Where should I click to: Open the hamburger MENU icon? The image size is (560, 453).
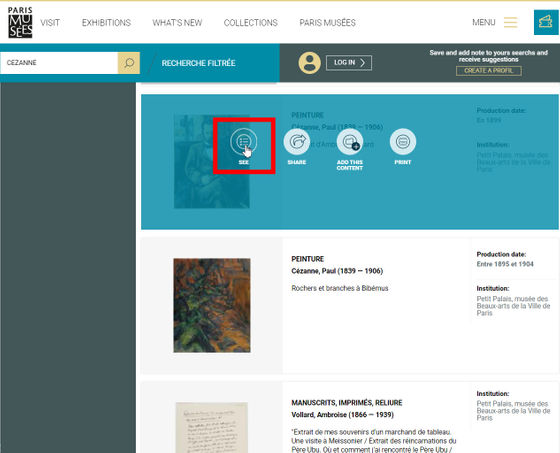pos(510,22)
